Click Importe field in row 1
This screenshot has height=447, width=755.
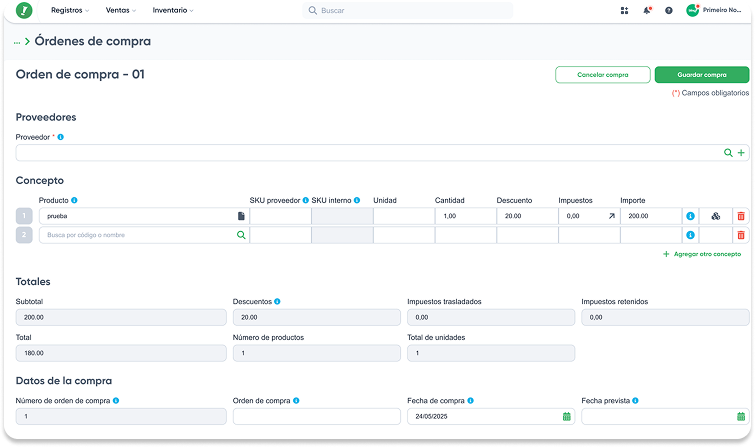[651, 216]
